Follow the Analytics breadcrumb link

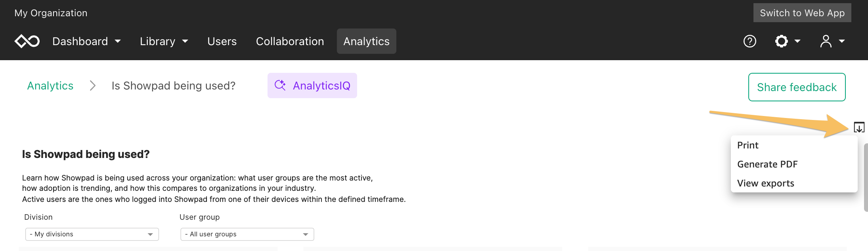tap(50, 86)
